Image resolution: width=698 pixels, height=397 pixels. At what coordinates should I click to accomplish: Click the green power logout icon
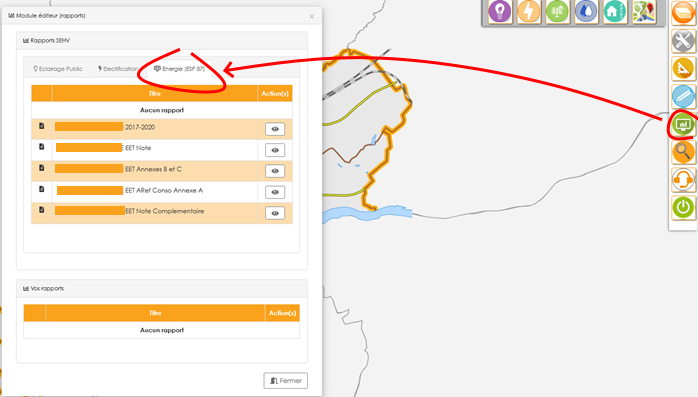(683, 207)
